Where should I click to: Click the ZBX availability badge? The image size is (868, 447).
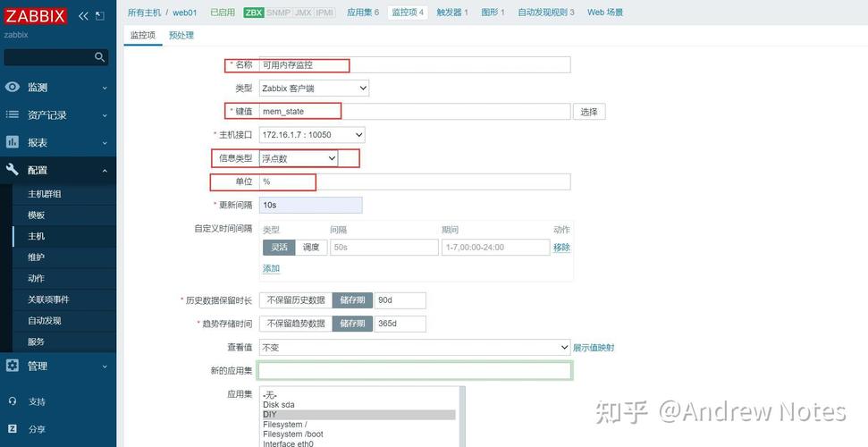tap(254, 13)
